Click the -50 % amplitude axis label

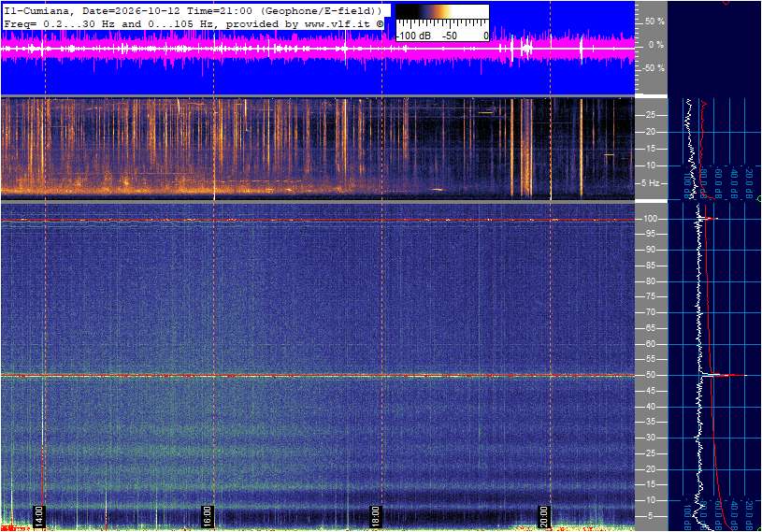(x=653, y=68)
